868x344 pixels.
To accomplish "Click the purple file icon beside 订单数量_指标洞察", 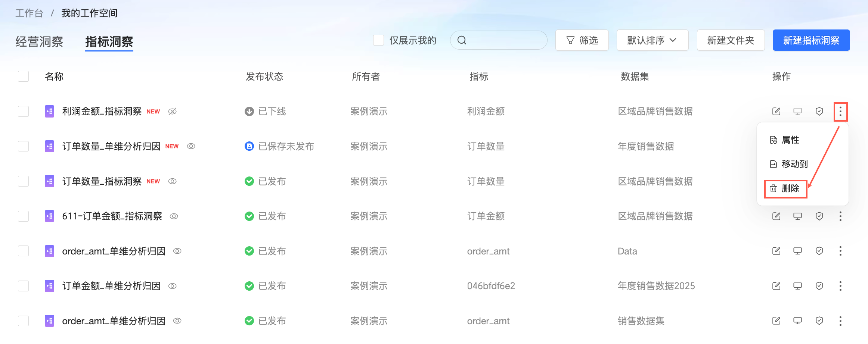I will [x=49, y=181].
